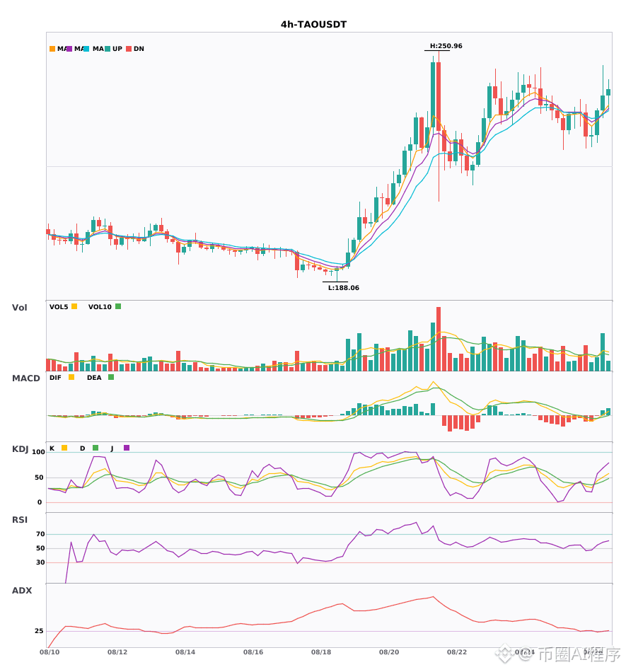Click the VOL5 legend label
This screenshot has width=626, height=672.
pyautogui.click(x=59, y=307)
